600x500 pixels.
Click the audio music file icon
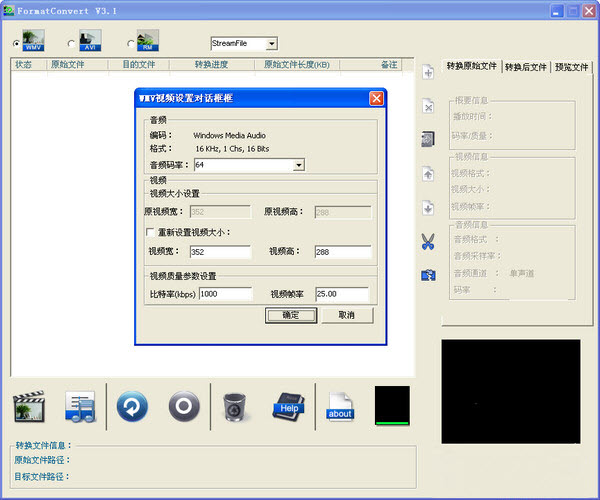point(80,406)
